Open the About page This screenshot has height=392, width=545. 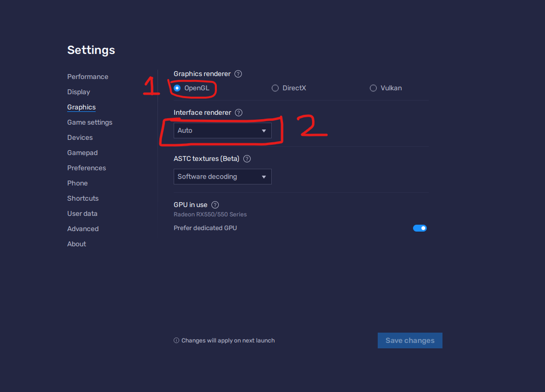pos(77,244)
